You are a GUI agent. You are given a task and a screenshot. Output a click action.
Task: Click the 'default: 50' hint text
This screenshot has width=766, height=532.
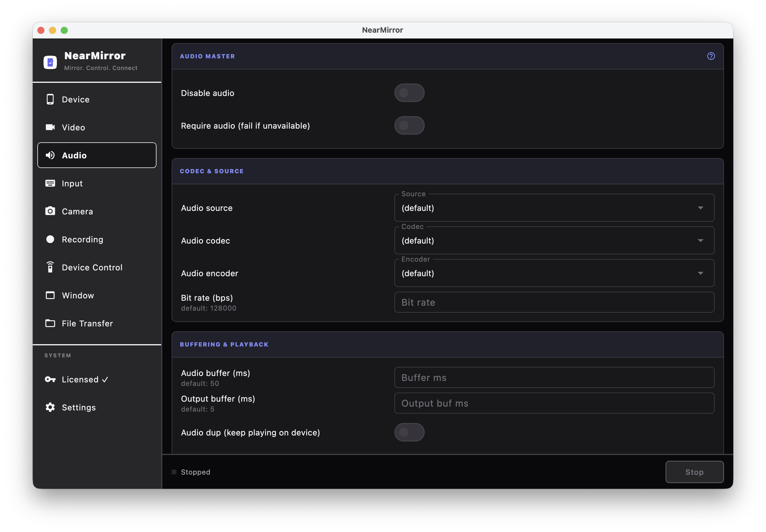pos(200,384)
